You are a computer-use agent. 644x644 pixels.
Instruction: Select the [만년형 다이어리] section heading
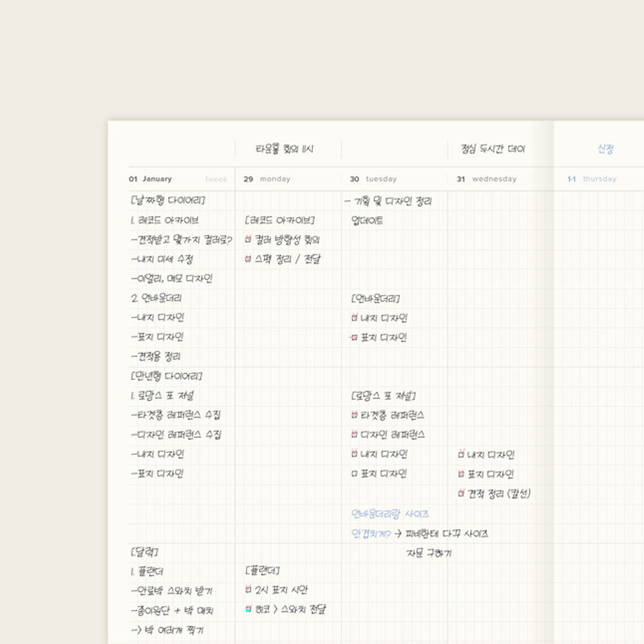click(x=166, y=376)
